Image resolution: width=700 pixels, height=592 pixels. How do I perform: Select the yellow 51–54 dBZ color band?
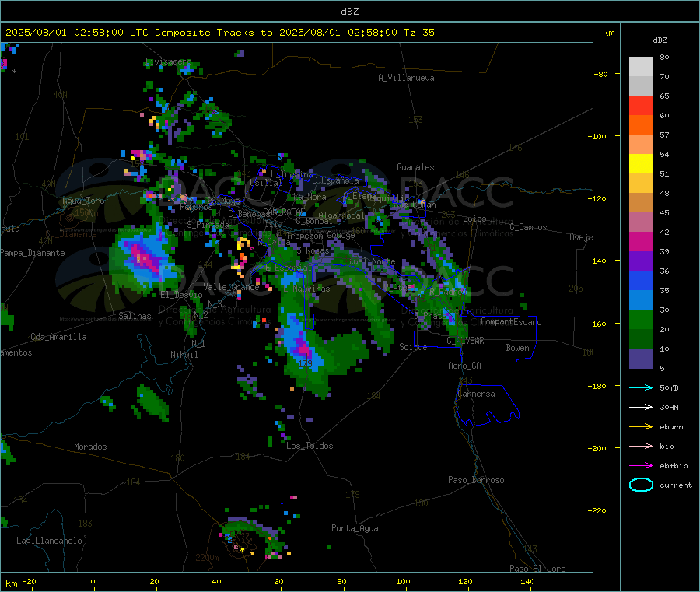point(641,164)
